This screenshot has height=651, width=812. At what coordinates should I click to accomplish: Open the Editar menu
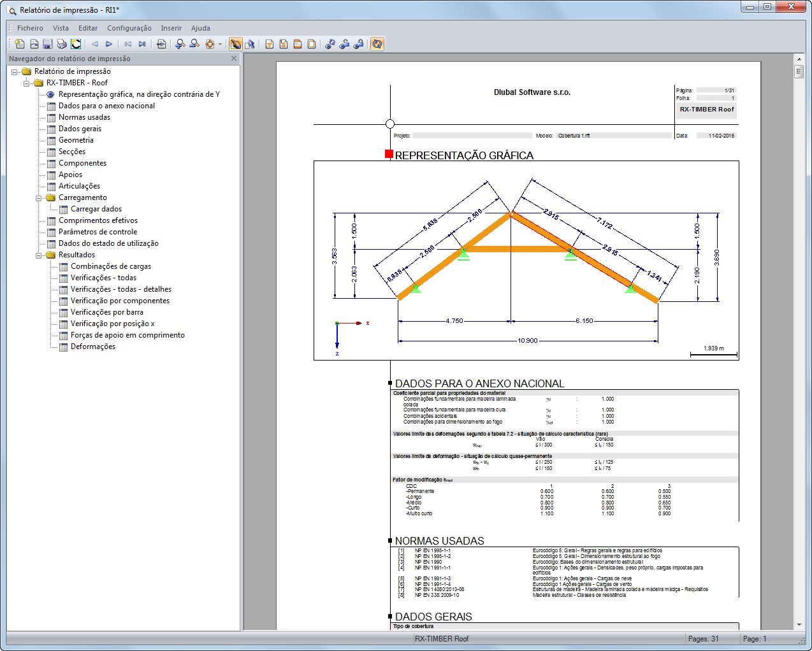(88, 28)
